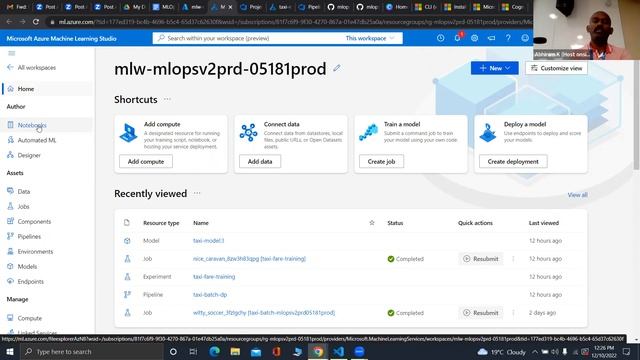Click the Create job button
This screenshot has width=640, height=360.
[x=381, y=161]
